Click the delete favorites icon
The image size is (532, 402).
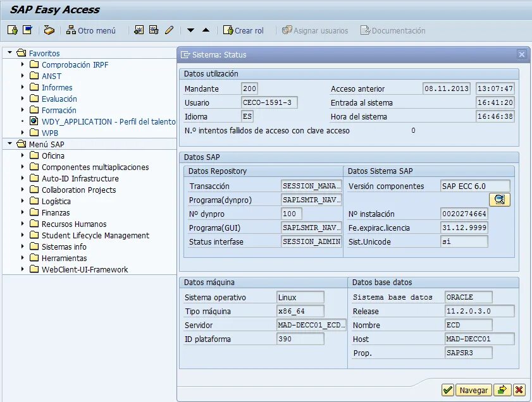point(154,30)
